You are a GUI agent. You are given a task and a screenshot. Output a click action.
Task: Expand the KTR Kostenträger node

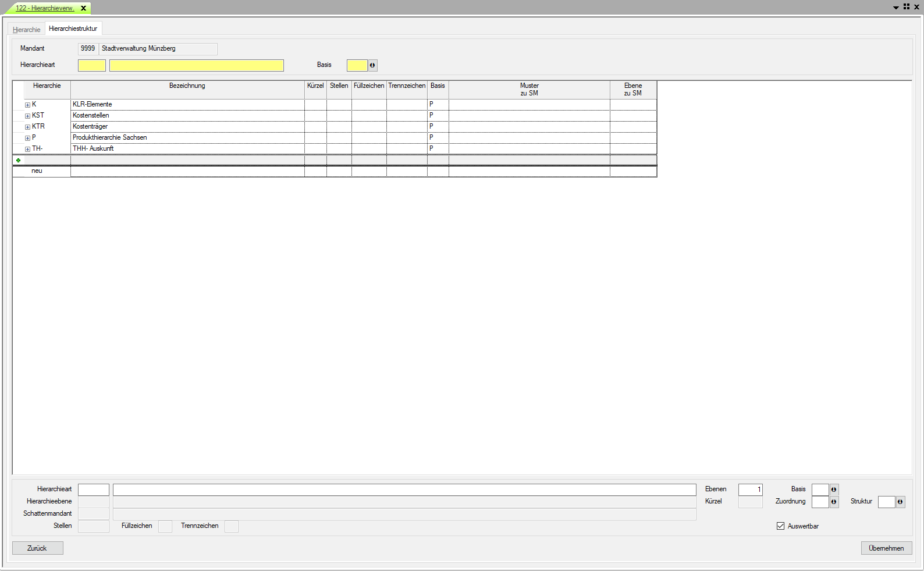[x=27, y=127]
